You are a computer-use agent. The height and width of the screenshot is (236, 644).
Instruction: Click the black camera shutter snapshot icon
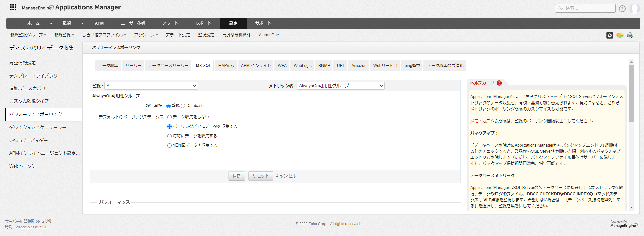point(609,35)
